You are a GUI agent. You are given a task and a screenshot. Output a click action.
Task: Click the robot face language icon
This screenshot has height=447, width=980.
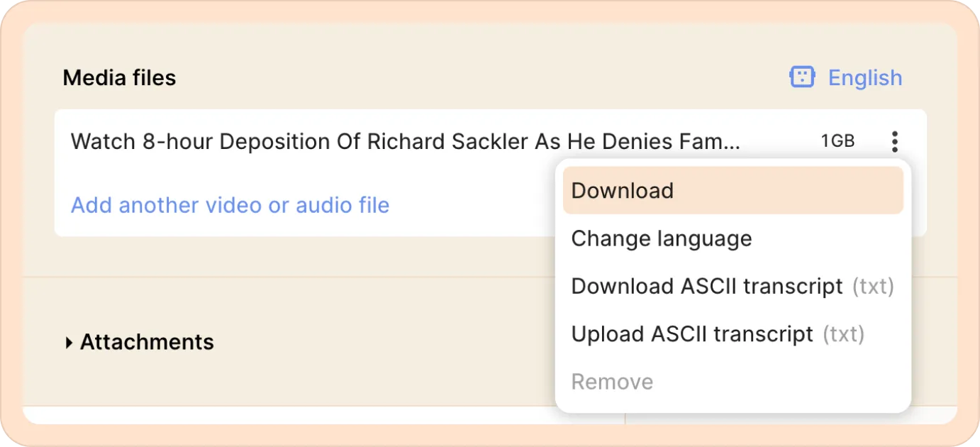tap(803, 77)
